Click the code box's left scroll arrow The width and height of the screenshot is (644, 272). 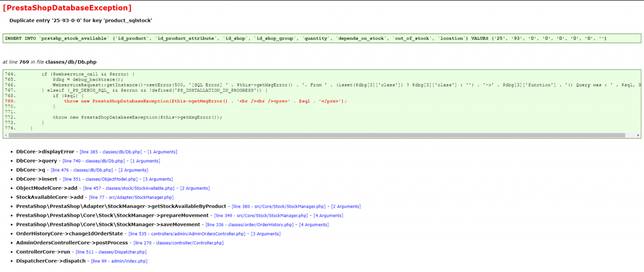6,135
